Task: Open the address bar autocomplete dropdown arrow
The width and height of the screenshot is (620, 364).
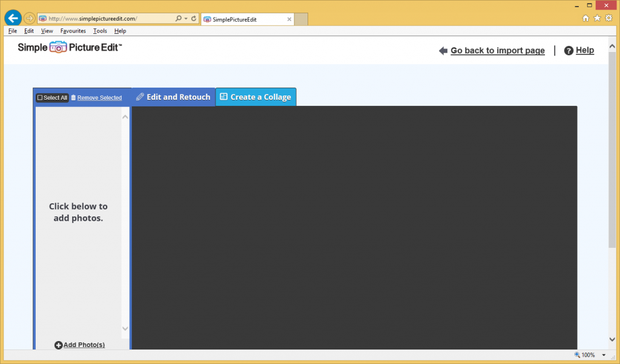Action: 186,19
